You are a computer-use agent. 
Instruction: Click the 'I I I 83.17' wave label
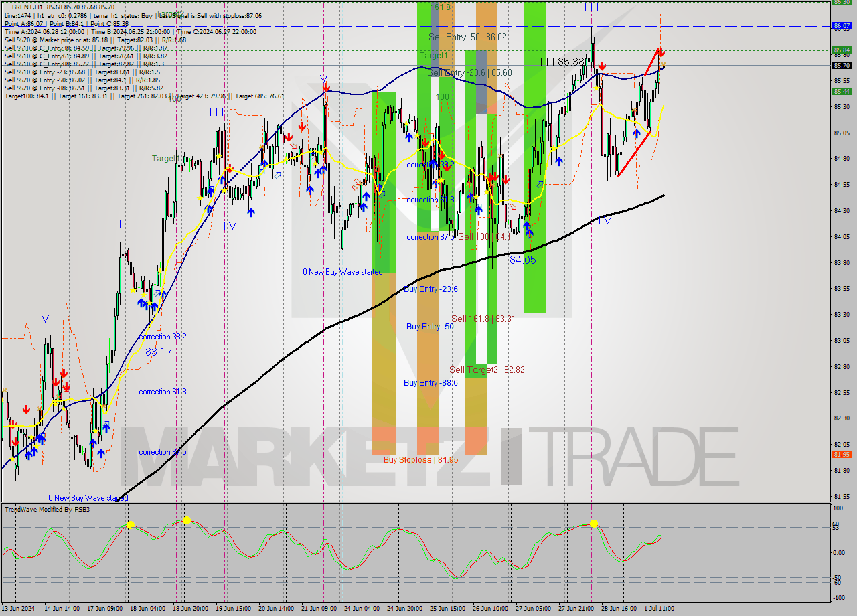pyautogui.click(x=149, y=351)
